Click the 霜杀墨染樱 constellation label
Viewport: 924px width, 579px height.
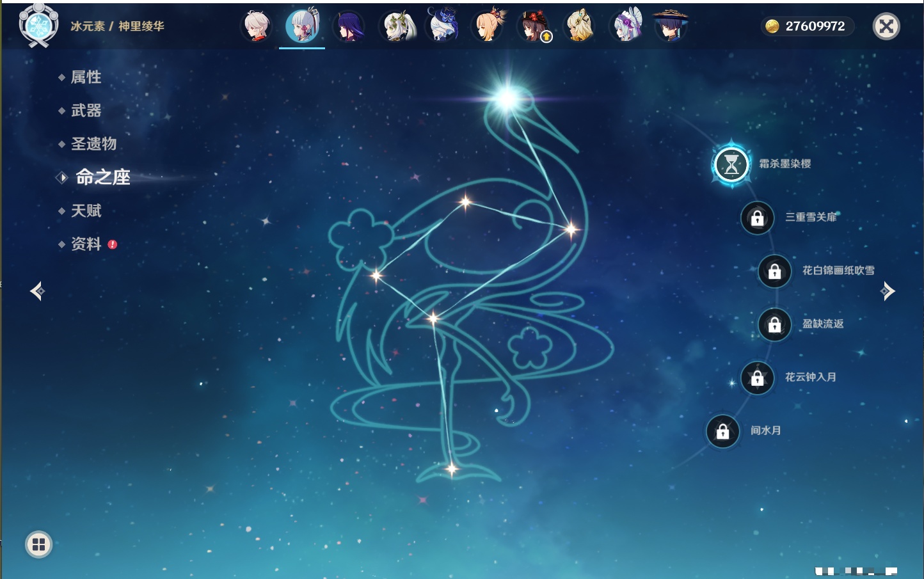point(785,164)
